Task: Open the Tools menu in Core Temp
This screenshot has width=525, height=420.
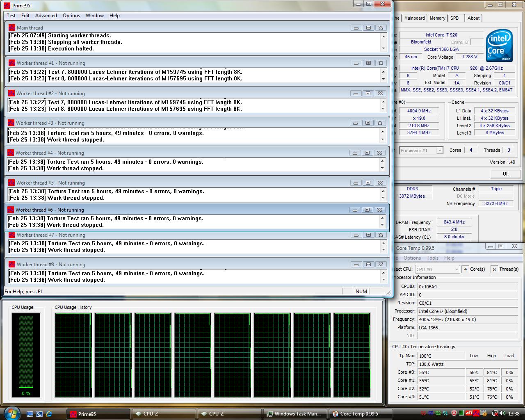Action: click(433, 258)
